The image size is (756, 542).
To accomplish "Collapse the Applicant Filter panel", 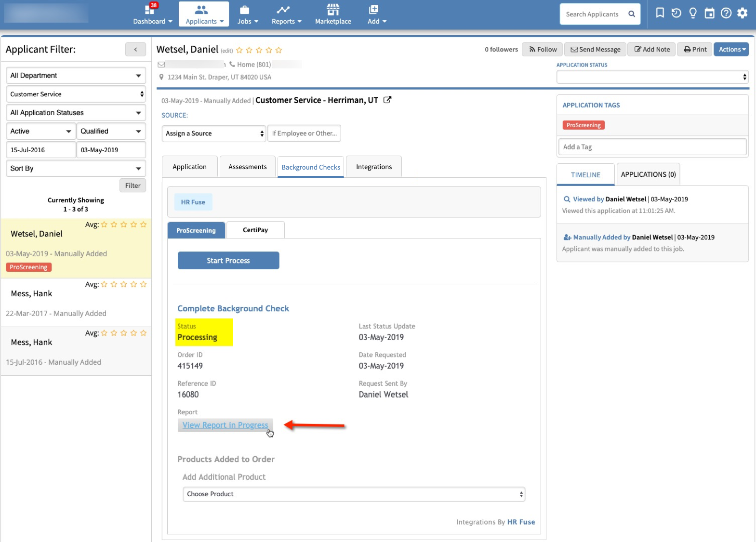I will 135,49.
